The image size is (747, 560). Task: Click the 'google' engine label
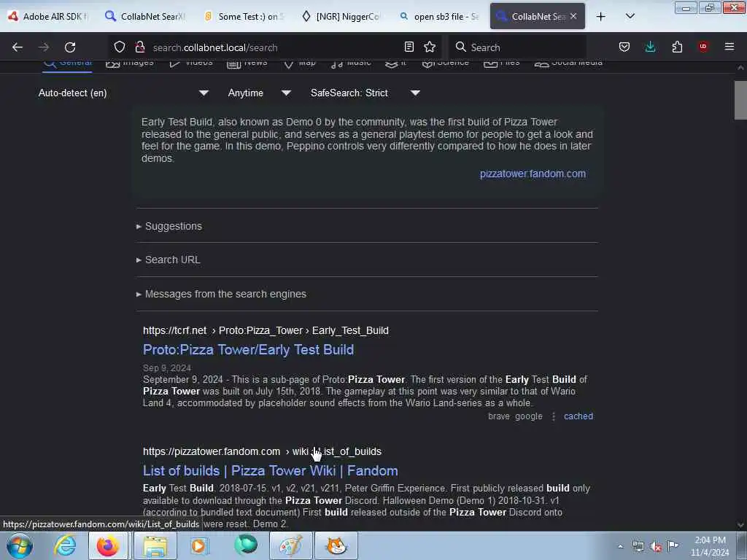pos(529,416)
